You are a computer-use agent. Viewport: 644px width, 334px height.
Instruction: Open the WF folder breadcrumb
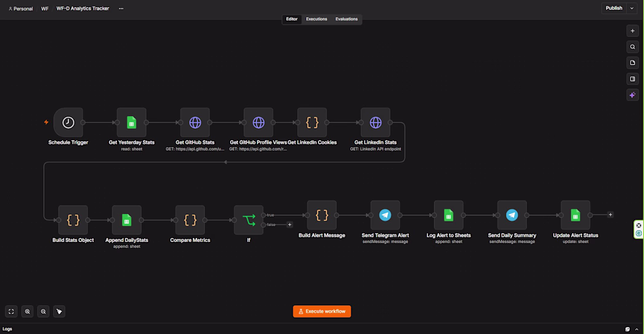click(x=44, y=9)
